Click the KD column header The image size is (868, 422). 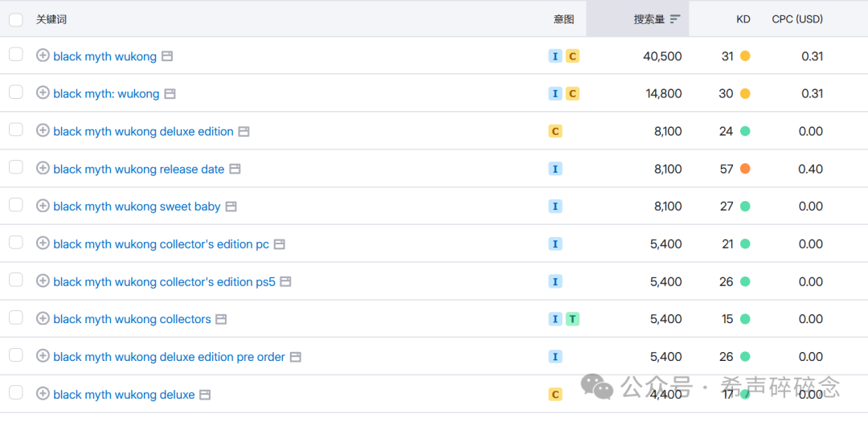point(743,19)
